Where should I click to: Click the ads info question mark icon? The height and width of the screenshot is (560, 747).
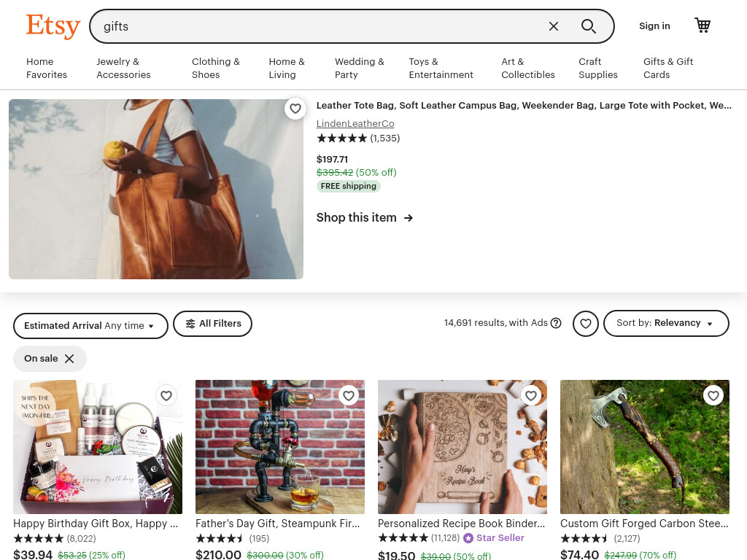pyautogui.click(x=555, y=323)
